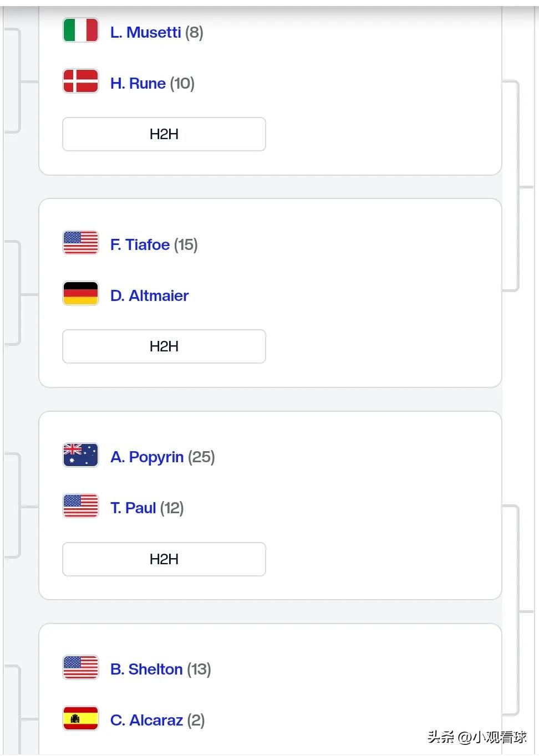
Task: View F. Tiafoe player page
Action: [140, 244]
